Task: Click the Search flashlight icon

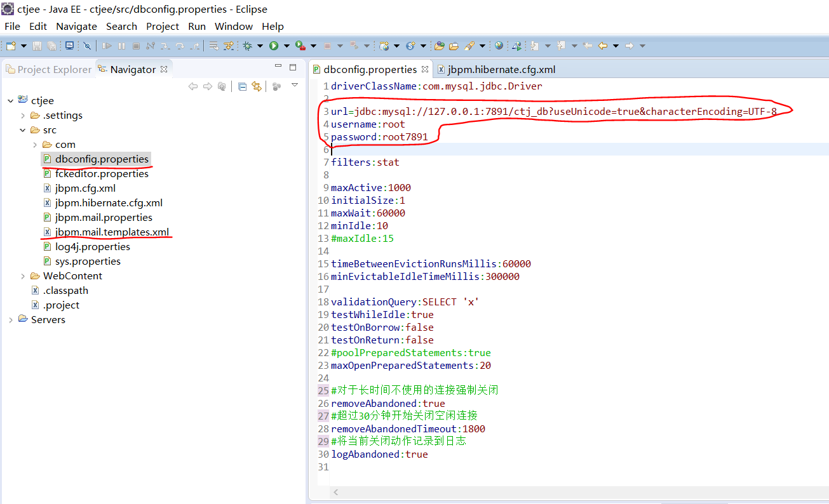Action: [469, 46]
